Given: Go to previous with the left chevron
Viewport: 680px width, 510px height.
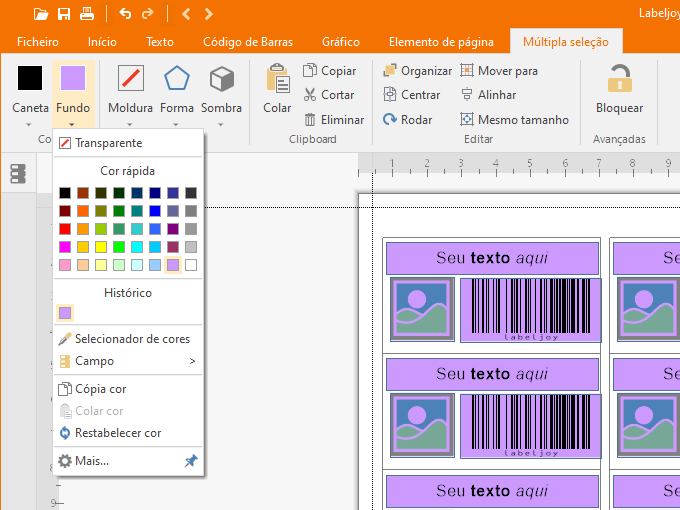Looking at the screenshot, I should pyautogui.click(x=186, y=14).
